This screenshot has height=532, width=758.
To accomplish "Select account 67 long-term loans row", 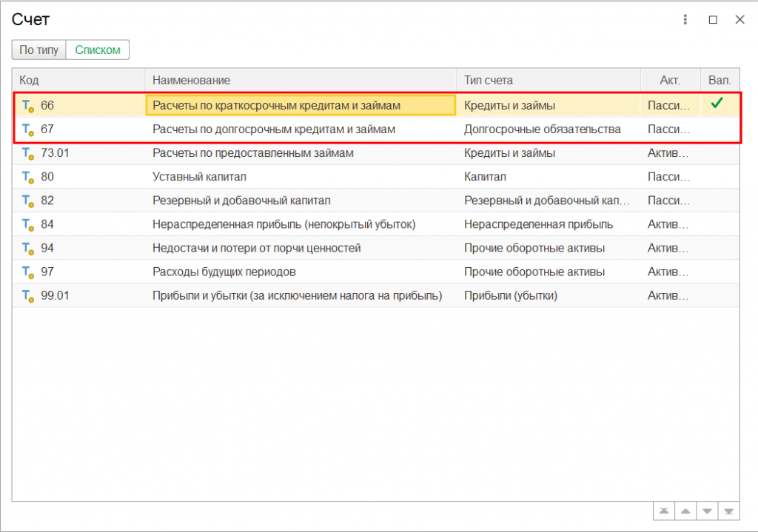I will [274, 129].
